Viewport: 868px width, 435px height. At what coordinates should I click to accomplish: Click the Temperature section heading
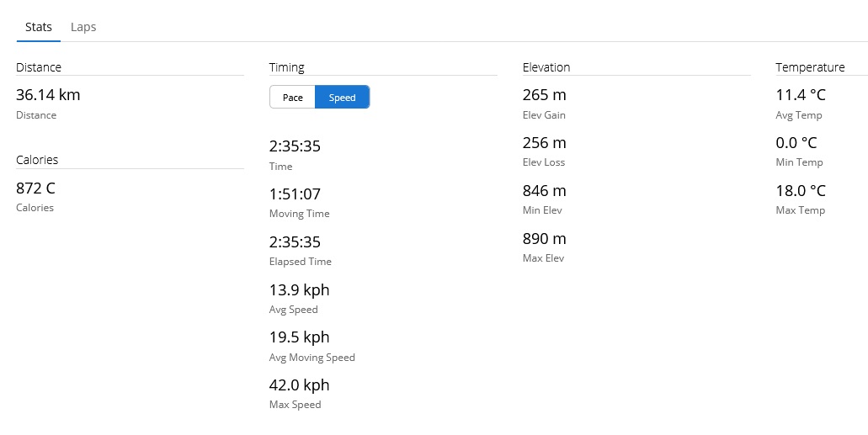tap(810, 67)
